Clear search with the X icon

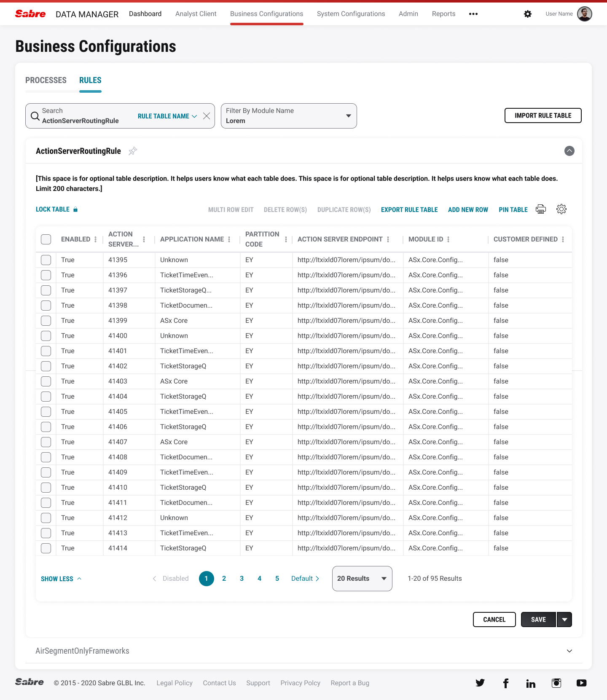pos(207,116)
